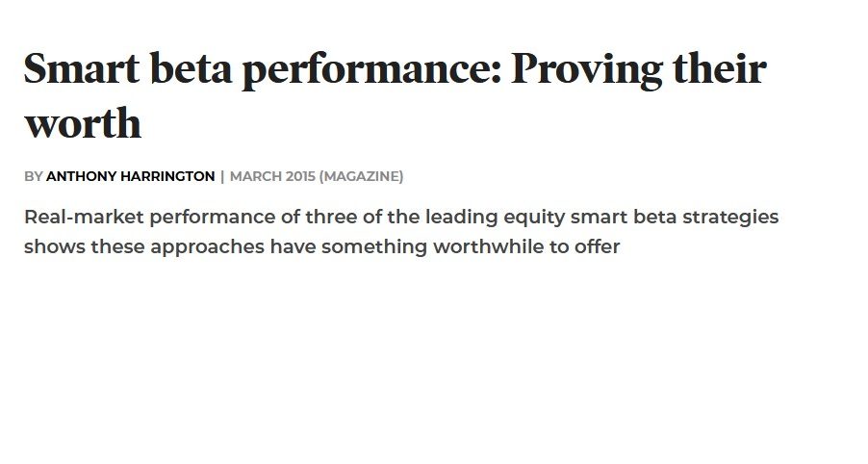The height and width of the screenshot is (464, 868).
Task: Click the year "2015" in the byline
Action: pyautogui.click(x=299, y=177)
